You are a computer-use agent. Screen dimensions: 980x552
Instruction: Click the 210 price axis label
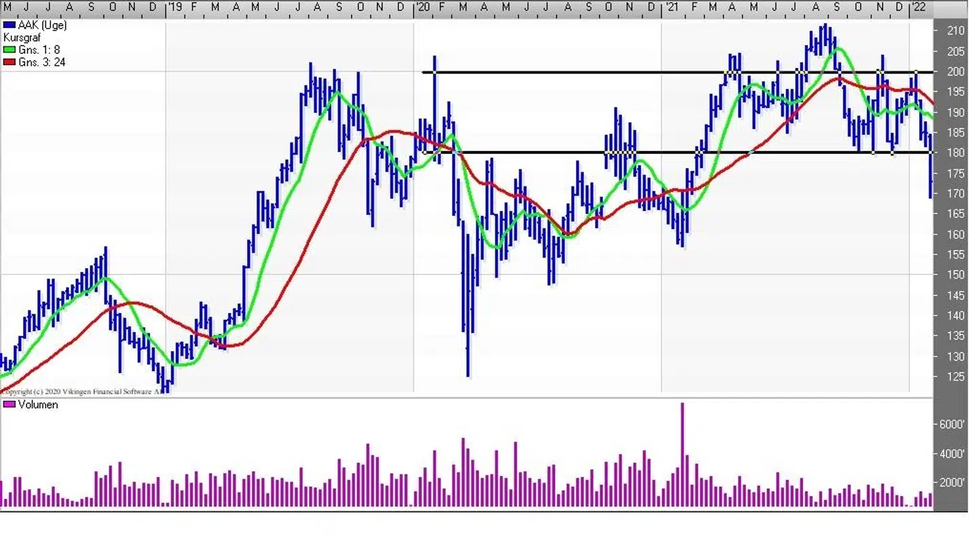coord(955,31)
